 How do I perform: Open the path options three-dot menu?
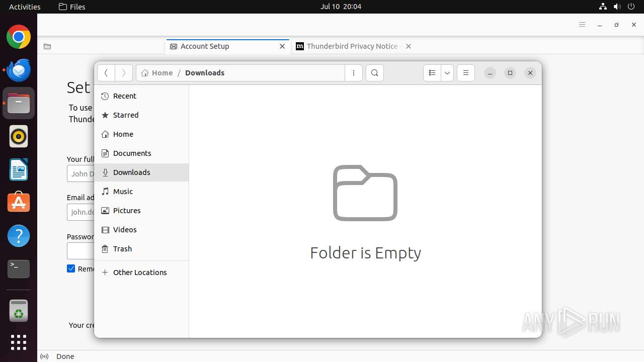pos(354,73)
